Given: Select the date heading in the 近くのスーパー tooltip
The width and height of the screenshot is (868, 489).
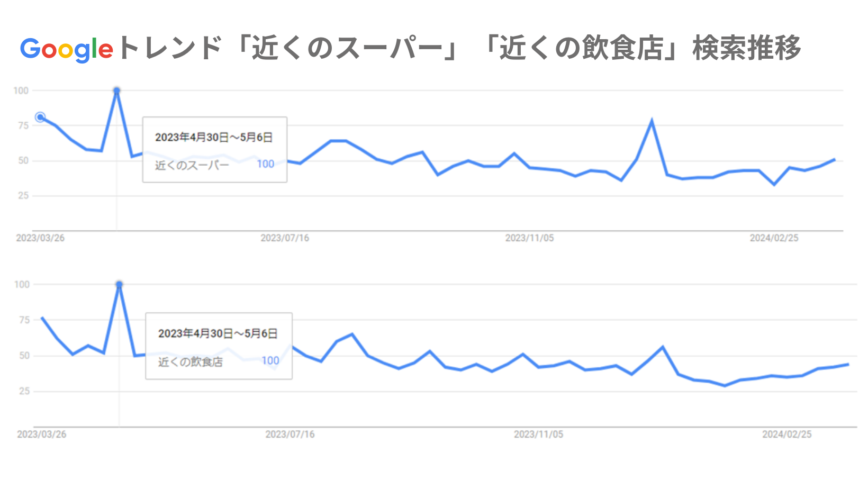Looking at the screenshot, I should [x=214, y=138].
